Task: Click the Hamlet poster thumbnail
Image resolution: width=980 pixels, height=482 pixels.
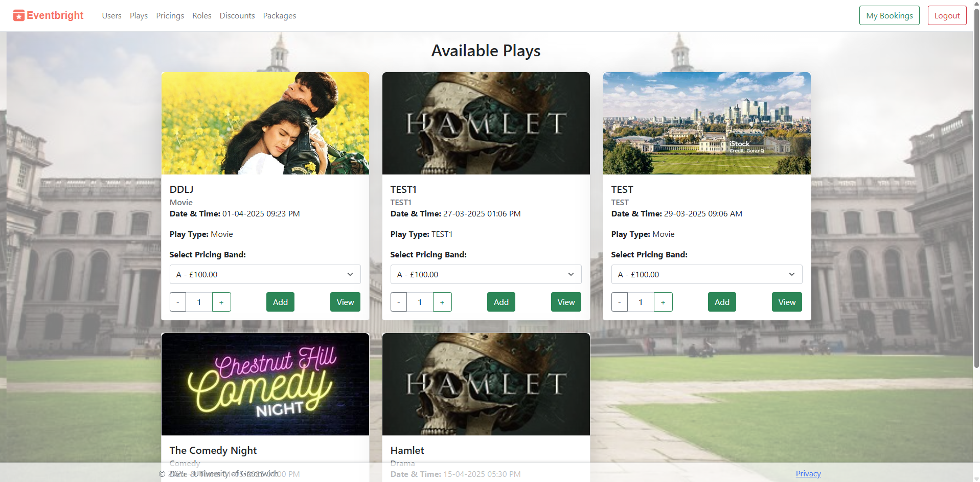Action: tap(485, 384)
